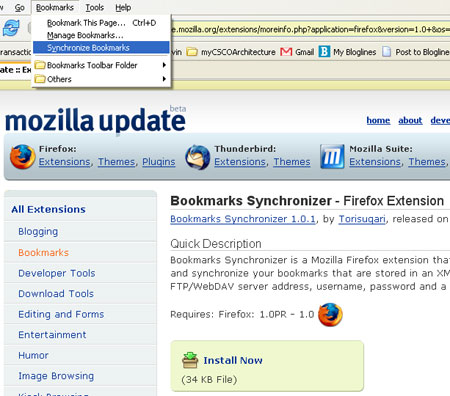Open Image Browsing category

click(56, 376)
